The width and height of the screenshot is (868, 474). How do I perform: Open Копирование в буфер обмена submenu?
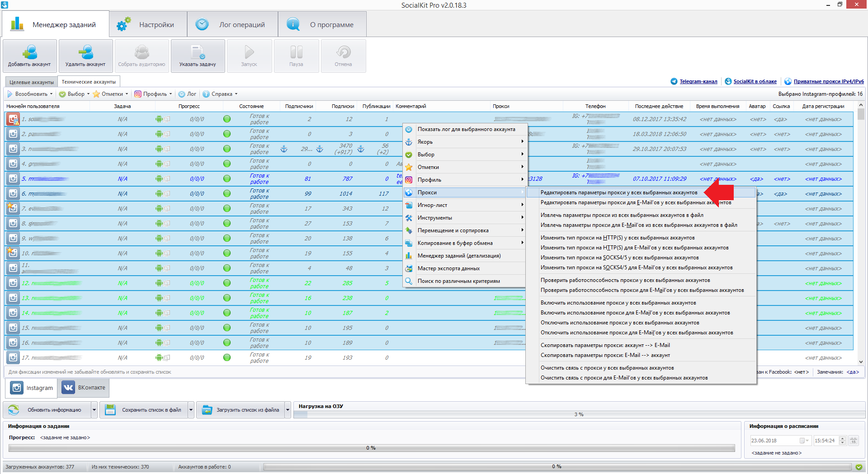click(465, 243)
